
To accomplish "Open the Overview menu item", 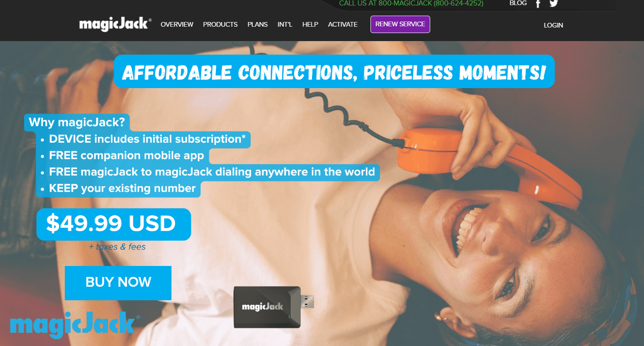I will click(x=177, y=25).
